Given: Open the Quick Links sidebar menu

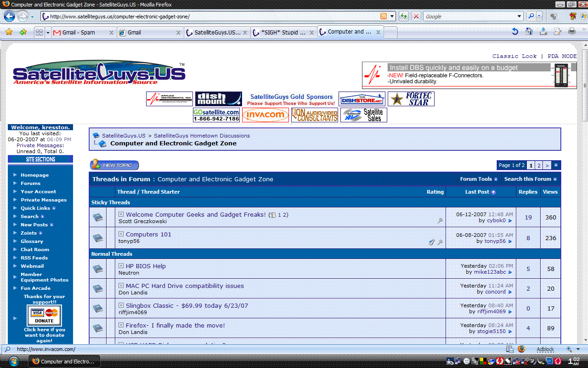Looking at the screenshot, I should point(38,208).
